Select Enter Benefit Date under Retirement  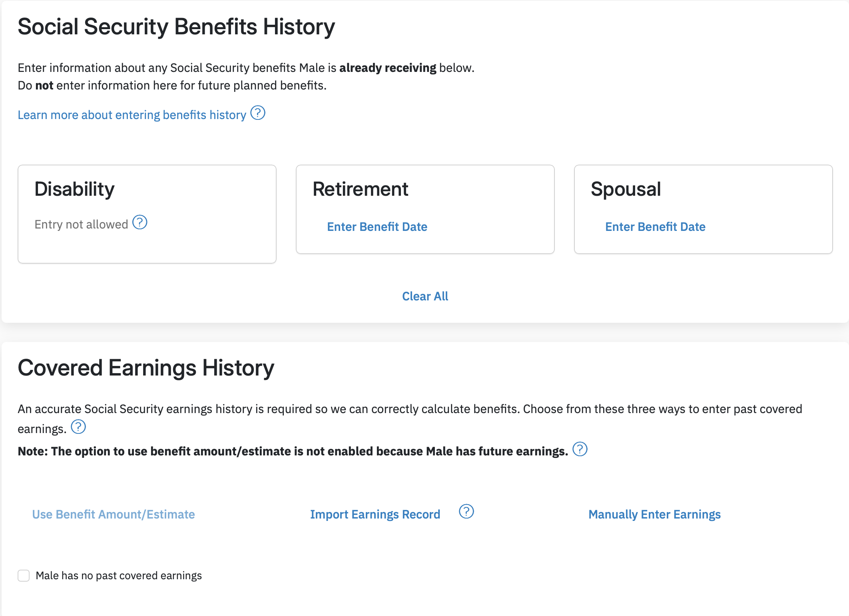point(377,227)
